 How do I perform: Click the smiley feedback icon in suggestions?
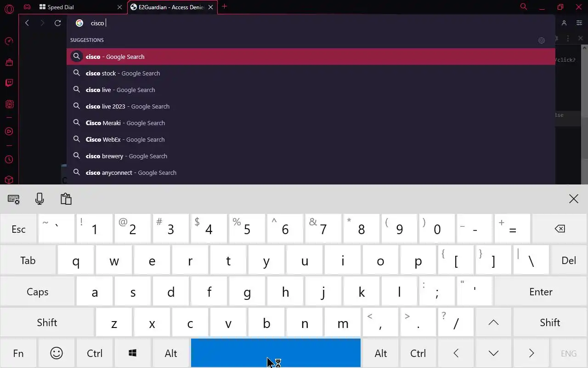click(x=542, y=40)
